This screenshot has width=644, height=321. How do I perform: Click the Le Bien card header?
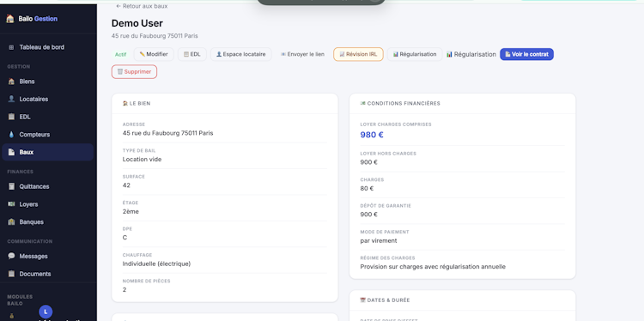click(225, 104)
